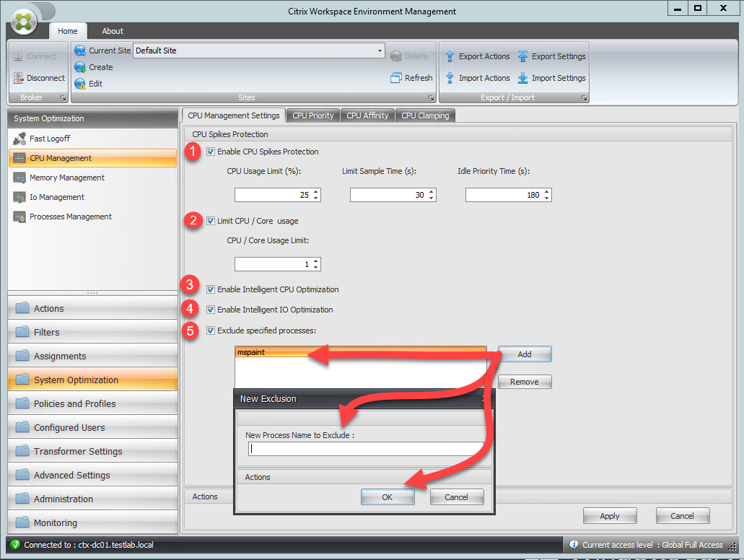744x560 pixels.
Task: Click the Assignments folder icon
Action: (22, 356)
